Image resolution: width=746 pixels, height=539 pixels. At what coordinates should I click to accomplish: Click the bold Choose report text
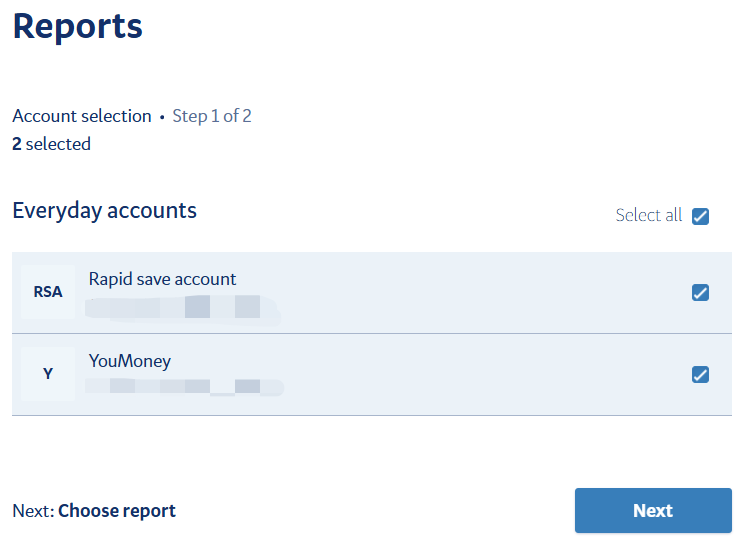point(117,511)
